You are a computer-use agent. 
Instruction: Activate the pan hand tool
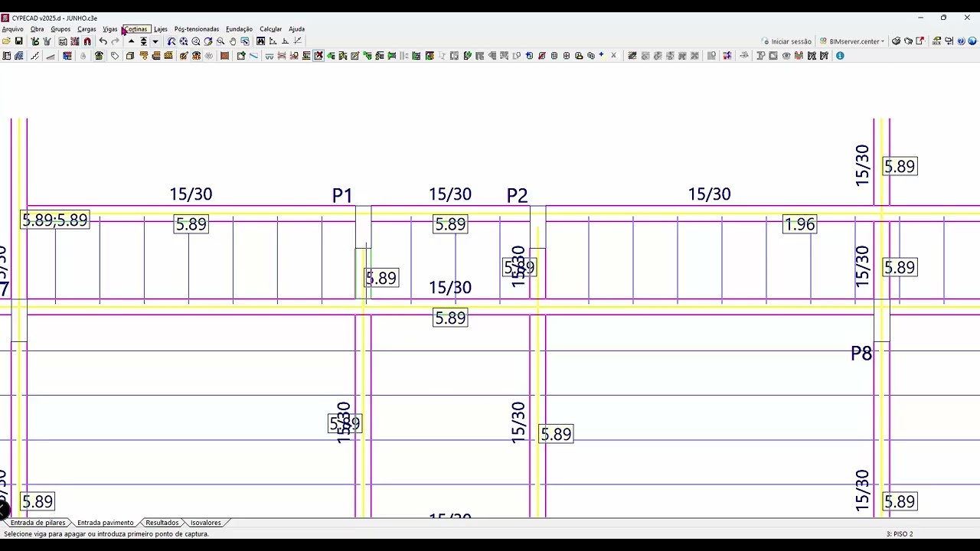[233, 41]
